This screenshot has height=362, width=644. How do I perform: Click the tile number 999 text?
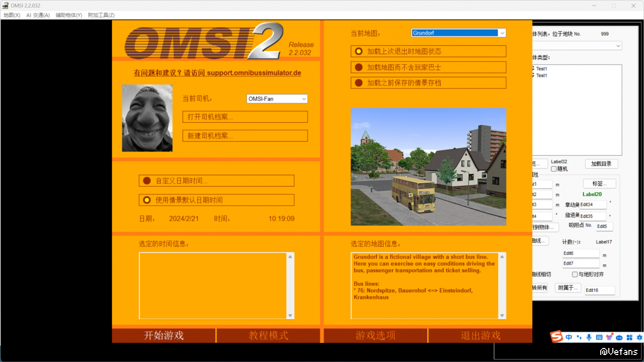605,34
